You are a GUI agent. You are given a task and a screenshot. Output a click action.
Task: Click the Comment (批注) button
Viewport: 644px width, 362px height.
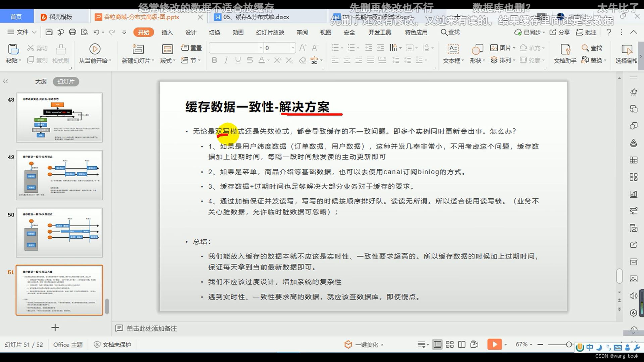(x=586, y=32)
